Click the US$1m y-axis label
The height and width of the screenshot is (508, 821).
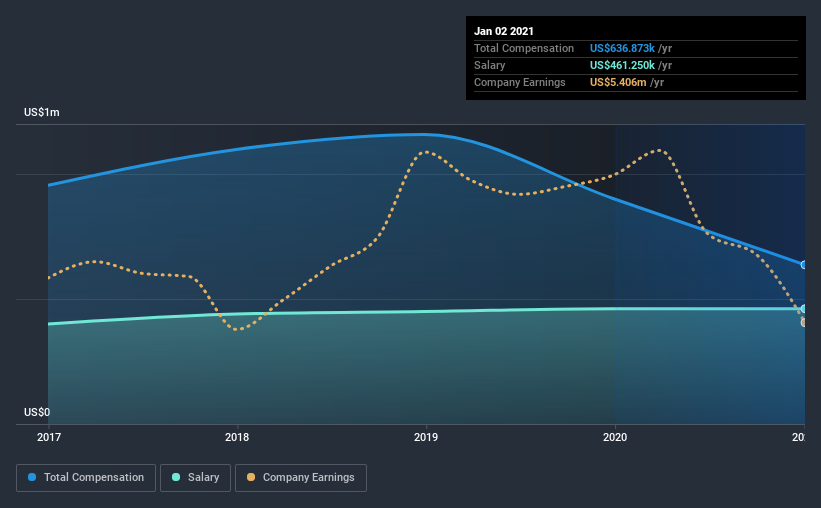tap(42, 113)
